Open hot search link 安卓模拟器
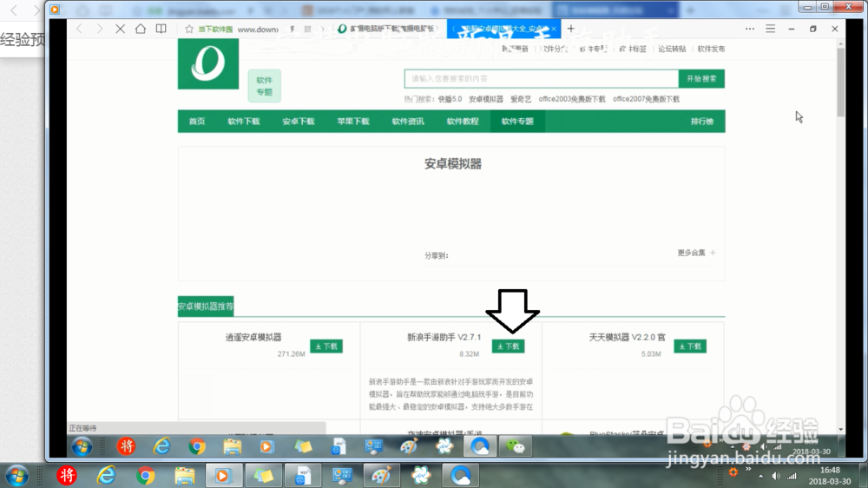Screen dimensions: 868x488 [486, 99]
